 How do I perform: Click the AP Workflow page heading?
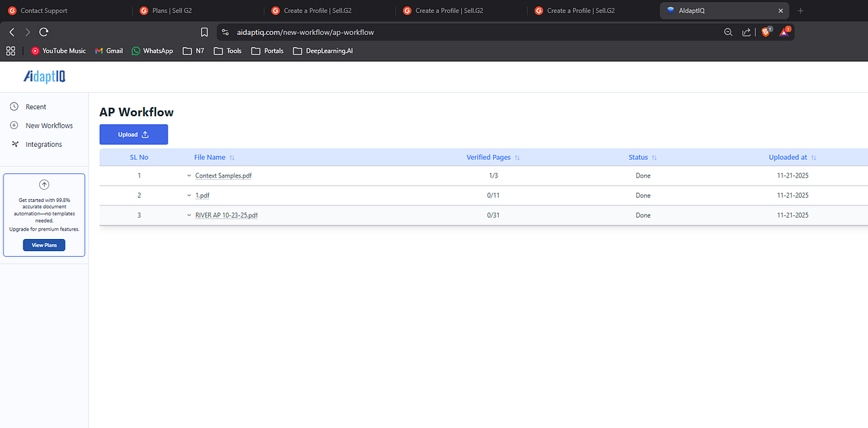(136, 112)
